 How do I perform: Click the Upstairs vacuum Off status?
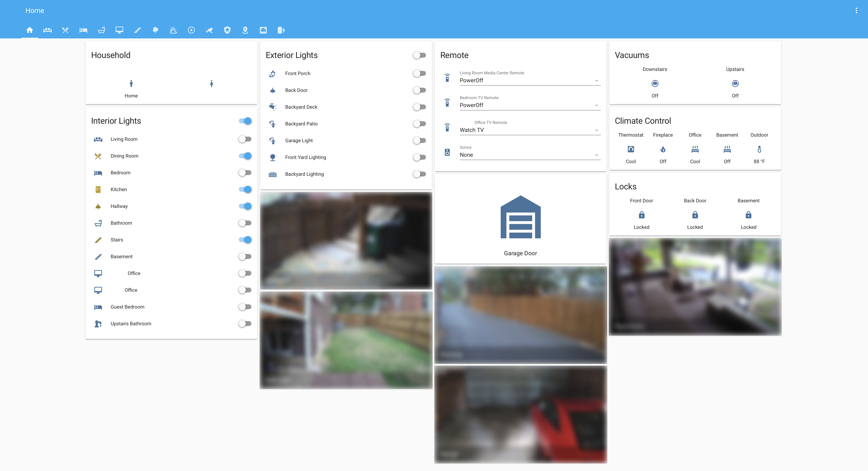coord(735,96)
